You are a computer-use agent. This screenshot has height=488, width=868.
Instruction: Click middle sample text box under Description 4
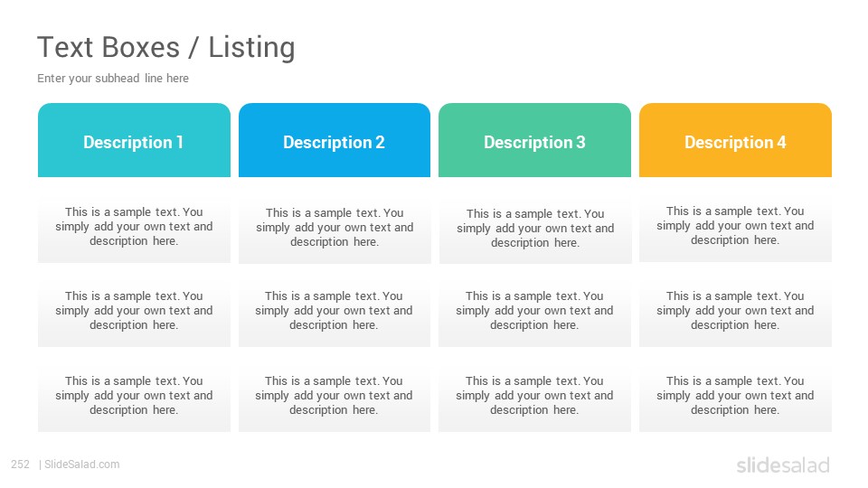tap(735, 310)
